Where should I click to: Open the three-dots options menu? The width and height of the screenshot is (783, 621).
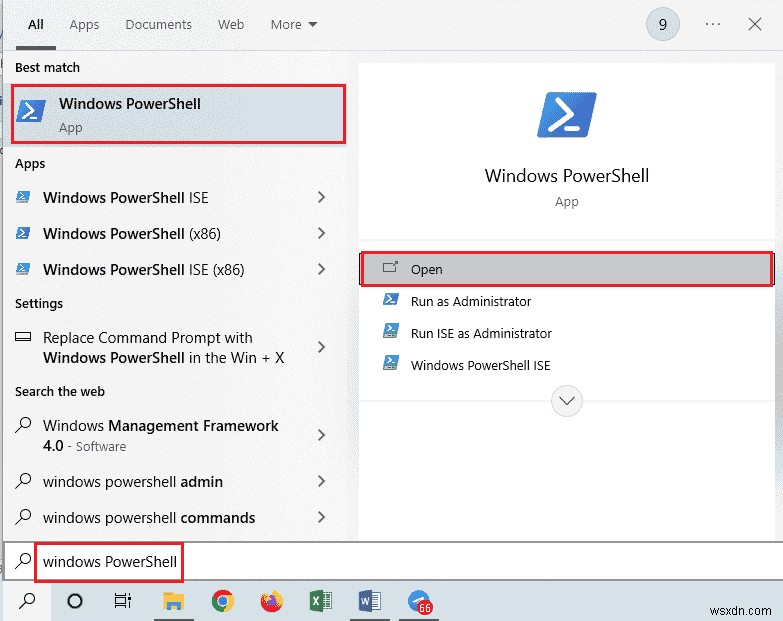(713, 24)
